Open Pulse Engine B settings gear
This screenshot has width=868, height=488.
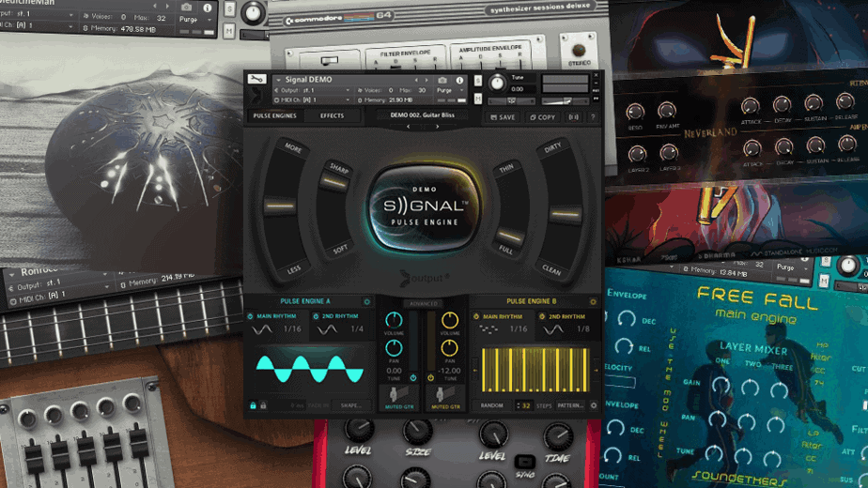pyautogui.click(x=593, y=301)
